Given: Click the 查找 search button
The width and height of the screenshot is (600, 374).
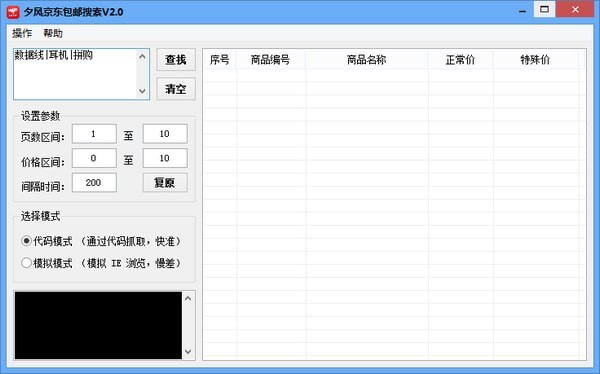Looking at the screenshot, I should click(176, 60).
